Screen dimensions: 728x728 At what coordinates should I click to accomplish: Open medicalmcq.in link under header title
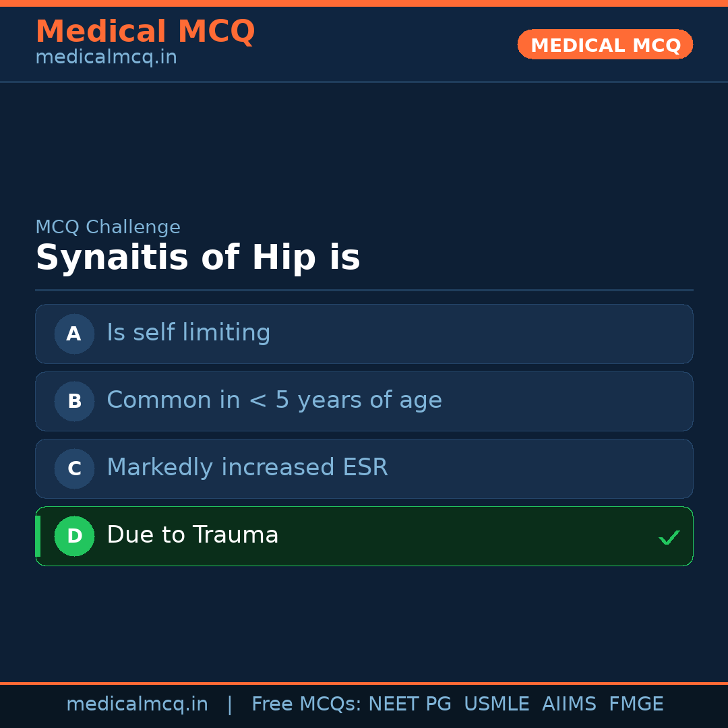point(106,57)
